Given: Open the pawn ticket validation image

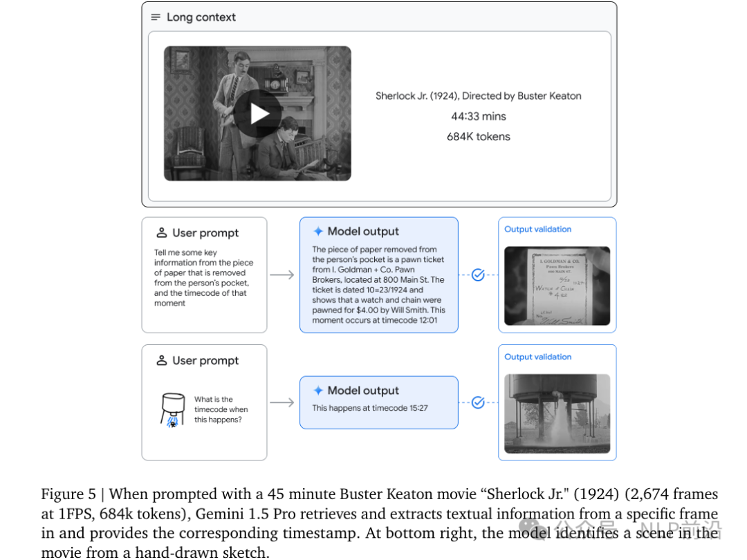Looking at the screenshot, I should click(x=557, y=286).
